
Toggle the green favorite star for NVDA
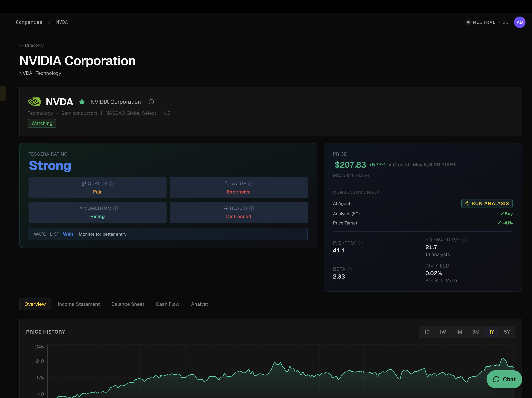[82, 102]
